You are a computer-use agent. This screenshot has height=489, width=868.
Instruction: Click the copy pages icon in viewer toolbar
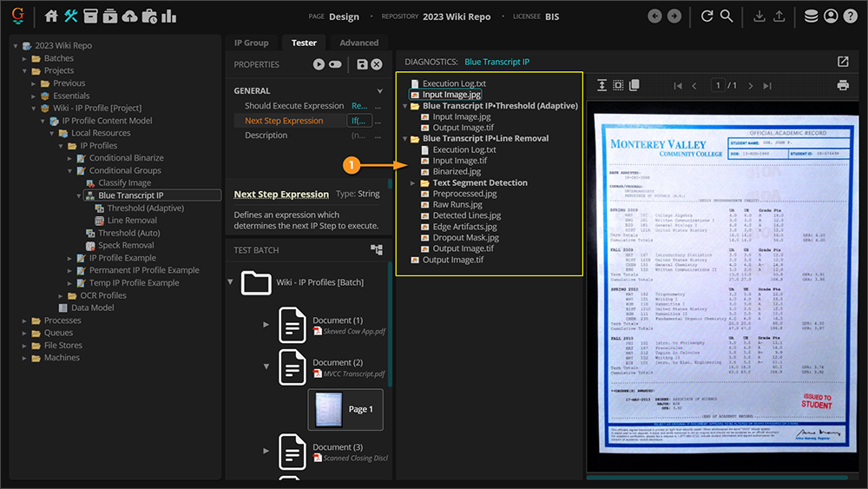635,85
